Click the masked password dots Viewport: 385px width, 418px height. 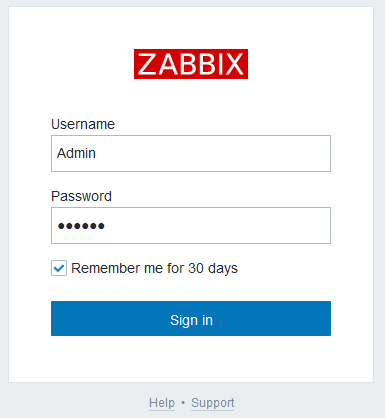coord(81,226)
